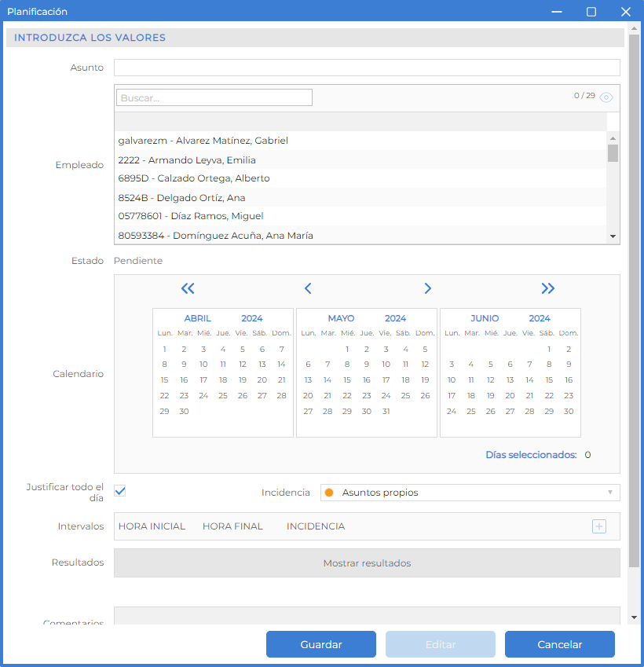Click the INCIDENCIA column header
The image size is (644, 667).
click(x=316, y=526)
